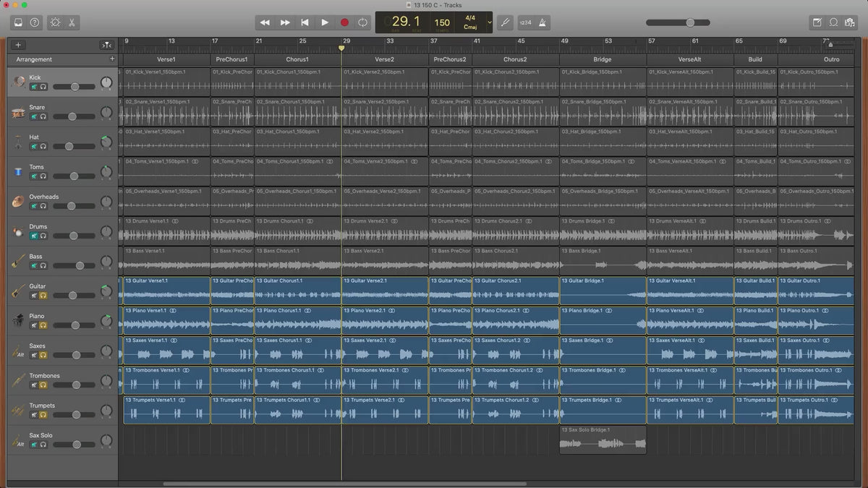
Task: Toggle the metronome click
Action: (x=543, y=22)
